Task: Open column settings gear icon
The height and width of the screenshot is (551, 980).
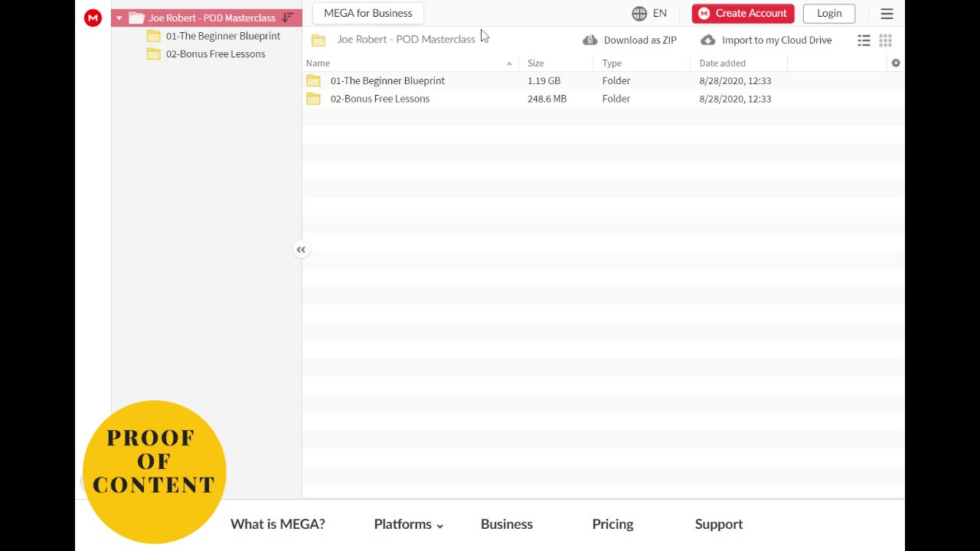Action: (896, 63)
